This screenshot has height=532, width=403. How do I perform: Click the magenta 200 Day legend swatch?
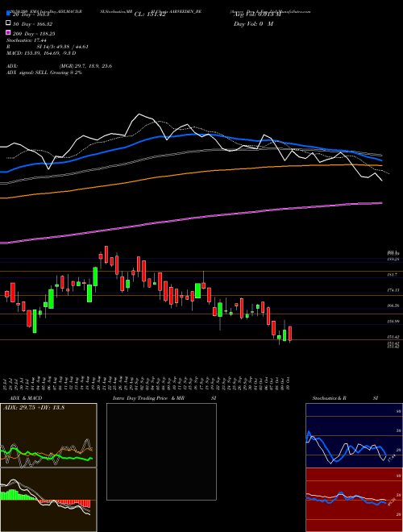tap(9, 33)
